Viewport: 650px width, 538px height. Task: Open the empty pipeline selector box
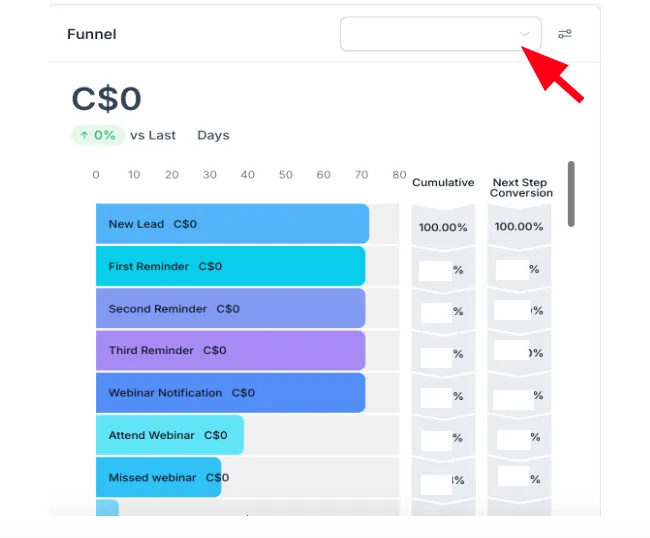pyautogui.click(x=441, y=34)
